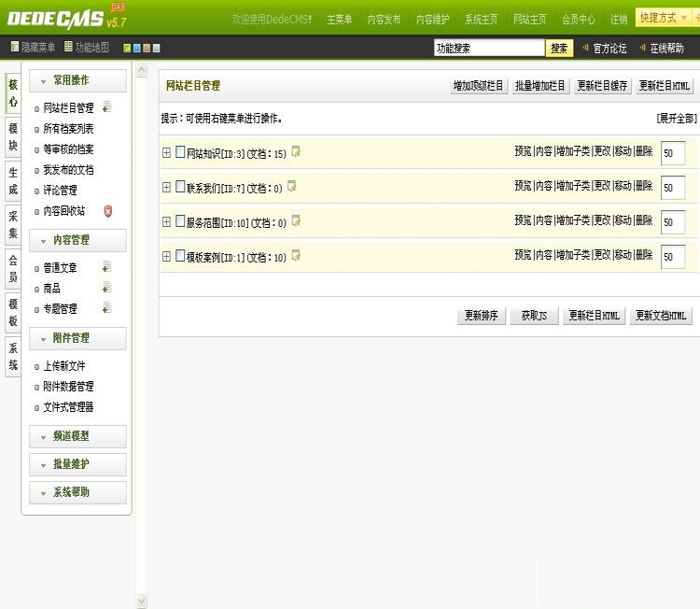700x609 pixels.
Task: Click the 搜索 button
Action: coord(559,48)
